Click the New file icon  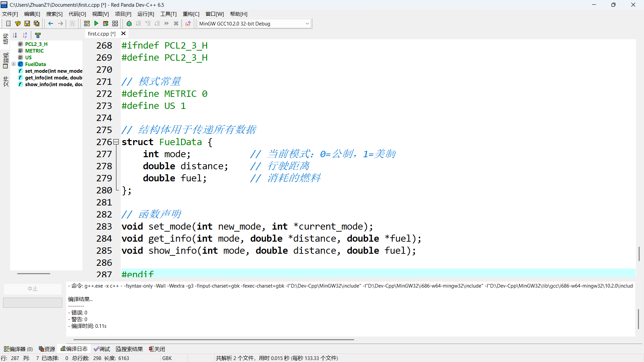coord(8,23)
